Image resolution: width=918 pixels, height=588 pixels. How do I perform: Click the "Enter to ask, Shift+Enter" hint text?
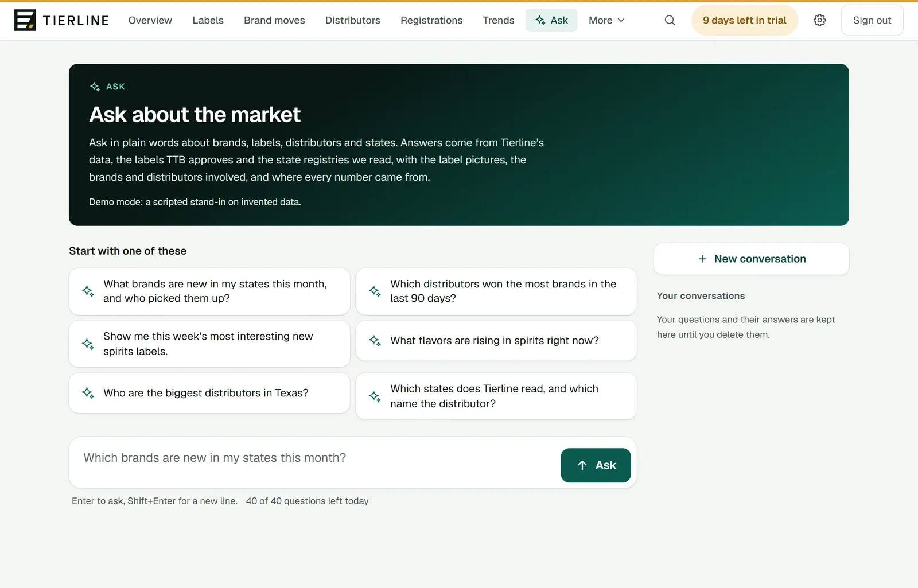154,501
